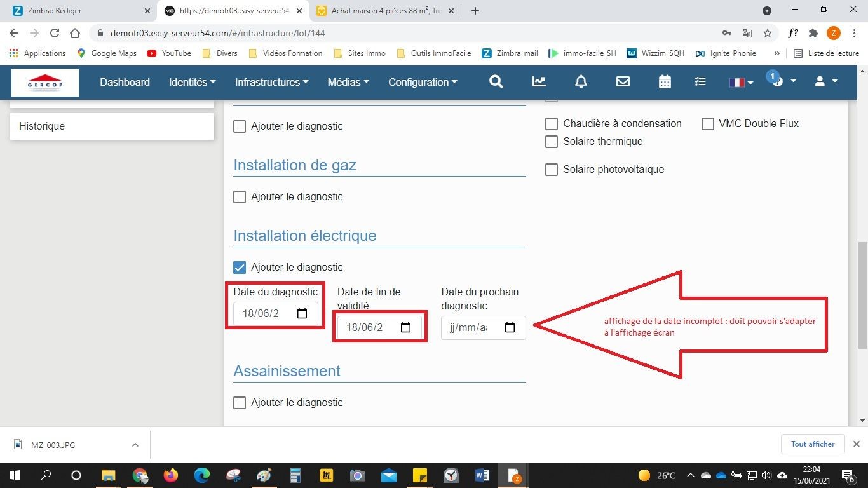This screenshot has height=488, width=868.
Task: Go to the Dashboard menu item
Action: [125, 82]
